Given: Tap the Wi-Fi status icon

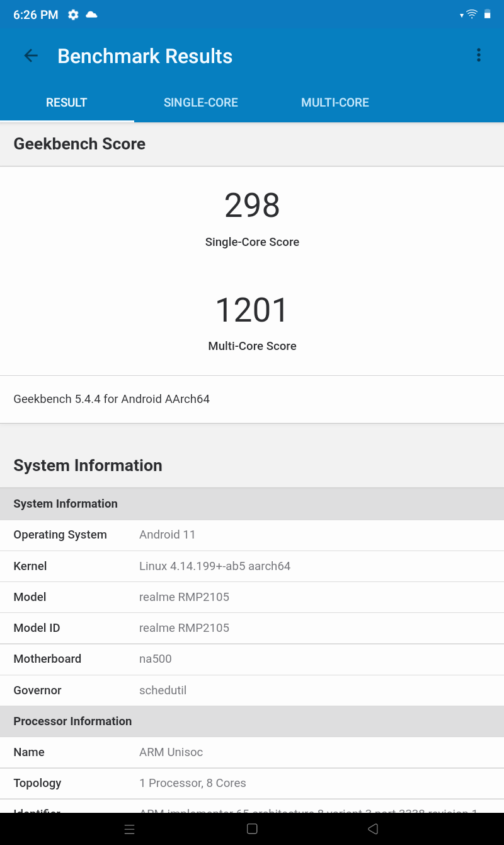Looking at the screenshot, I should (x=471, y=15).
